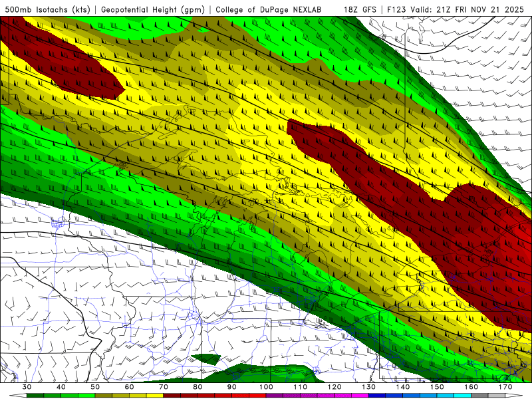532x399 pixels.
Task: Click the 50 value on the color scale
Action: [x=95, y=387]
